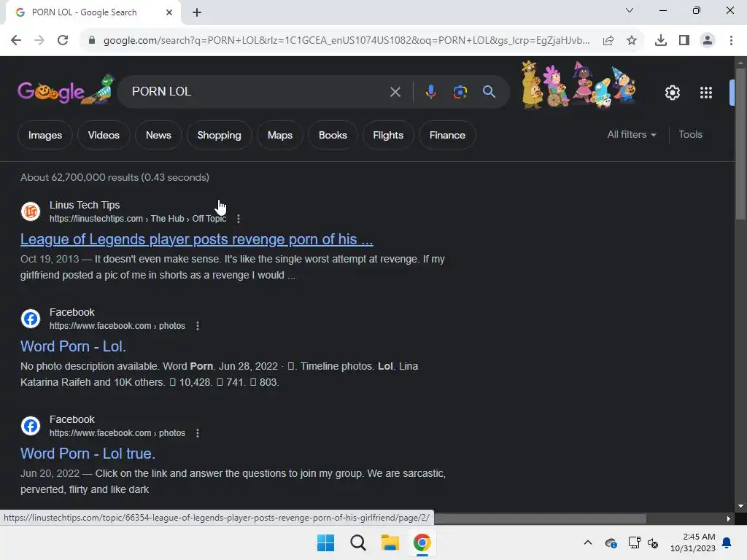Image resolution: width=747 pixels, height=560 pixels.
Task: Clear the search box with X
Action: click(395, 92)
